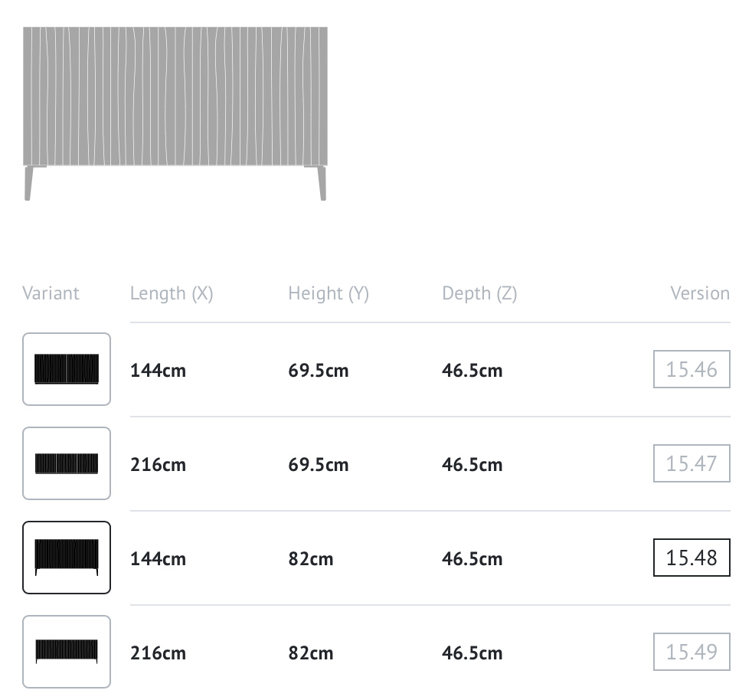Viewport: 752px width, 700px height.
Task: Click the 216cm length in second row
Action: (x=158, y=465)
